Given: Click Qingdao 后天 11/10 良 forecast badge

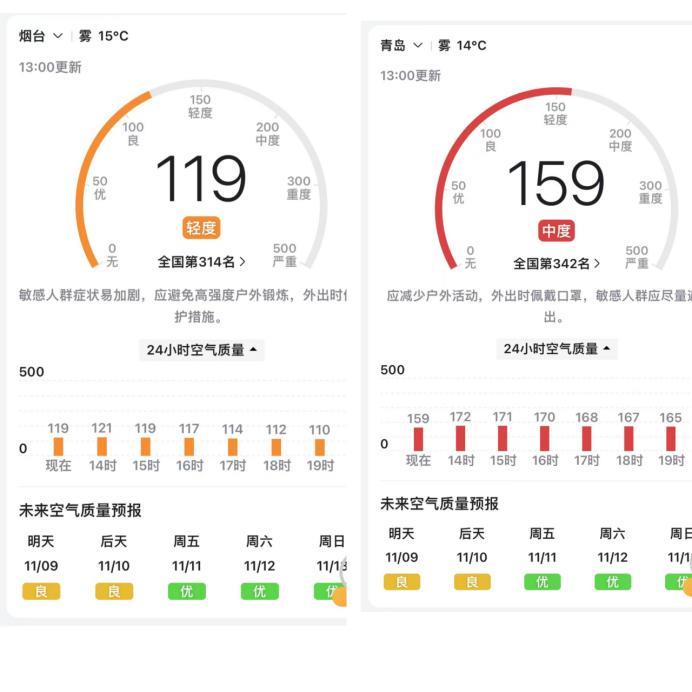Looking at the screenshot, I should click(472, 582).
